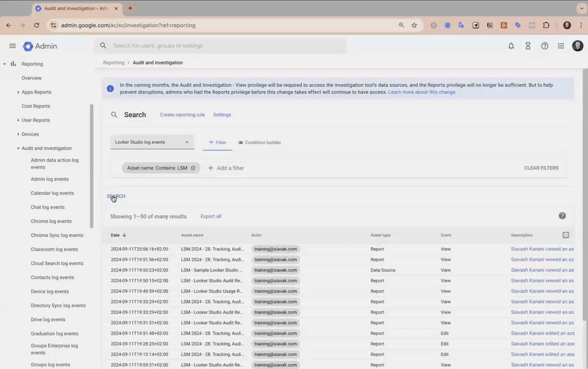588x369 pixels.
Task: Open the tasks hourglass icon
Action: coord(528,46)
